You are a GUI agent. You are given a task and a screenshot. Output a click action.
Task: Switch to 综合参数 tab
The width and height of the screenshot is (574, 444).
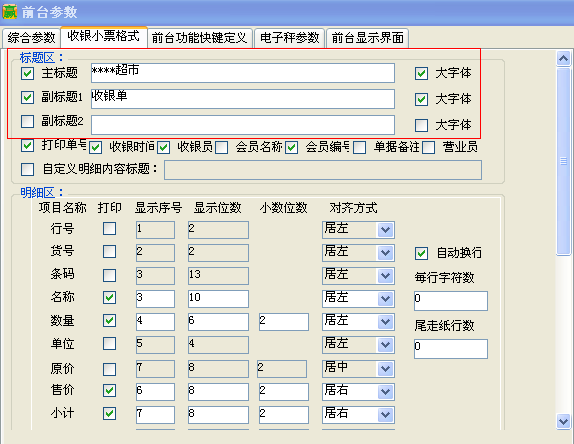[x=31, y=38]
